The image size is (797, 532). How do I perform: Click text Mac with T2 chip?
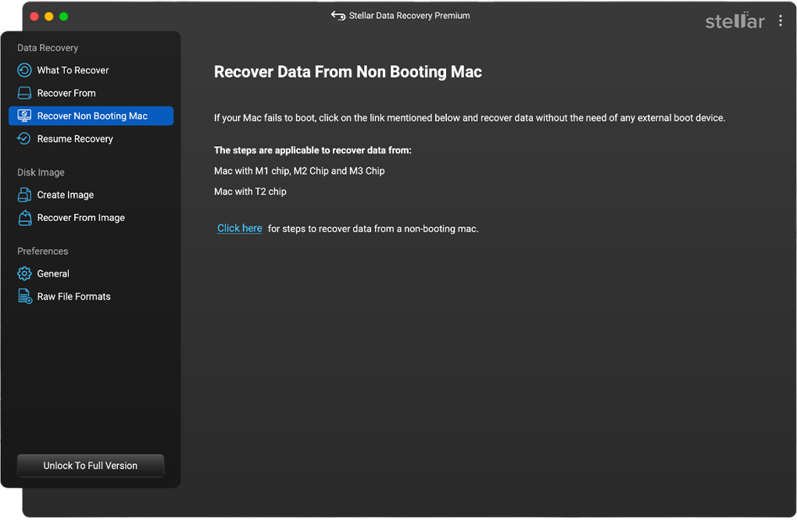[250, 191]
